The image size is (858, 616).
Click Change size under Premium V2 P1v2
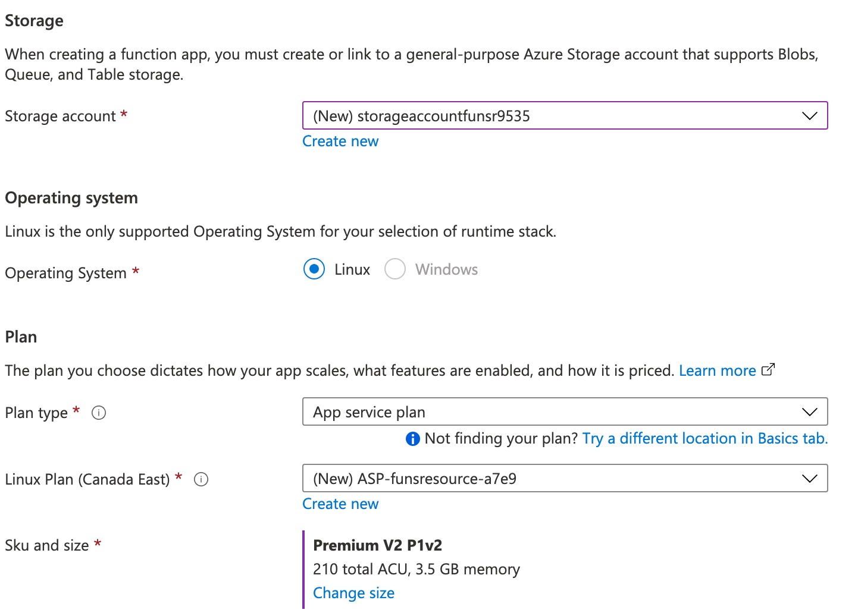point(353,593)
